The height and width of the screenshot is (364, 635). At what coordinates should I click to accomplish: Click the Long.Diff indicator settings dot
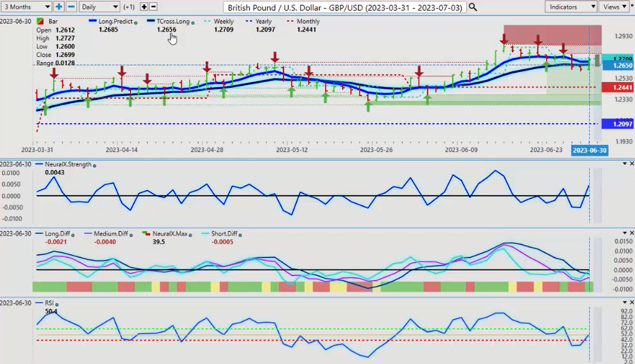(73, 235)
